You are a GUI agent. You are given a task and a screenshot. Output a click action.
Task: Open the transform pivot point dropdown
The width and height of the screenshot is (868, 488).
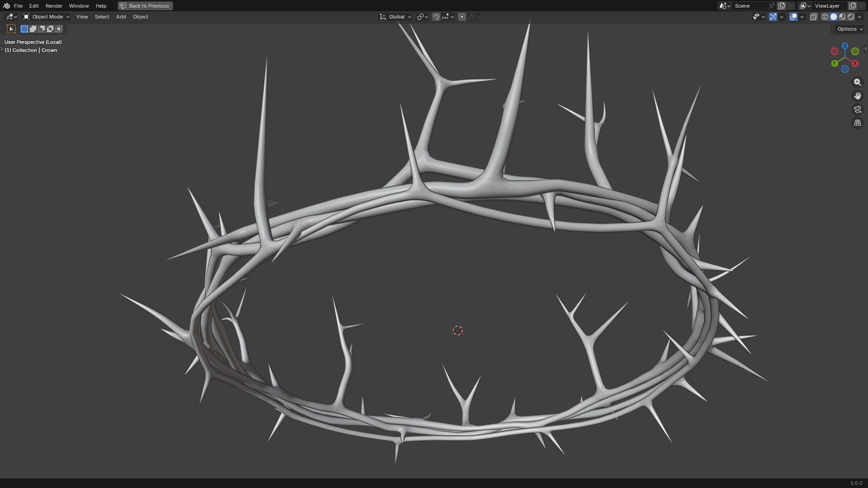pos(422,17)
